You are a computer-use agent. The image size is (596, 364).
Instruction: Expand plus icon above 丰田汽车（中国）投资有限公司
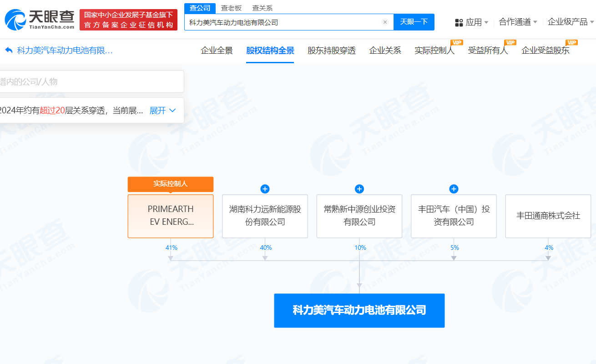454,189
